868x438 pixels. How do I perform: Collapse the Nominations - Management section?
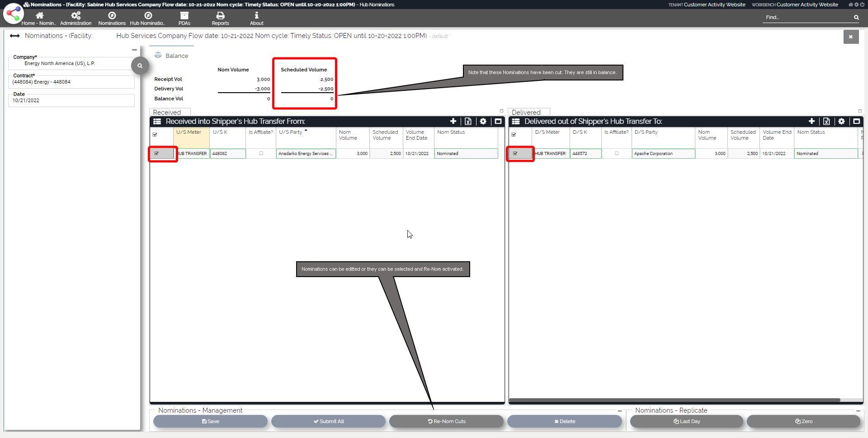pyautogui.click(x=619, y=411)
